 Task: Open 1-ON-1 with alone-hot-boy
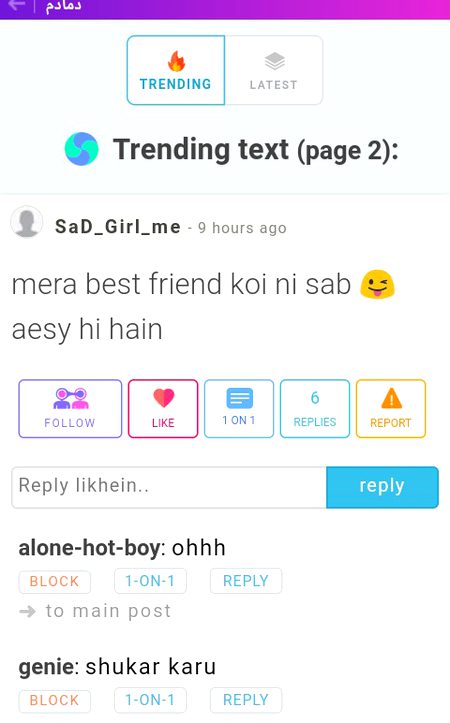[x=150, y=581]
